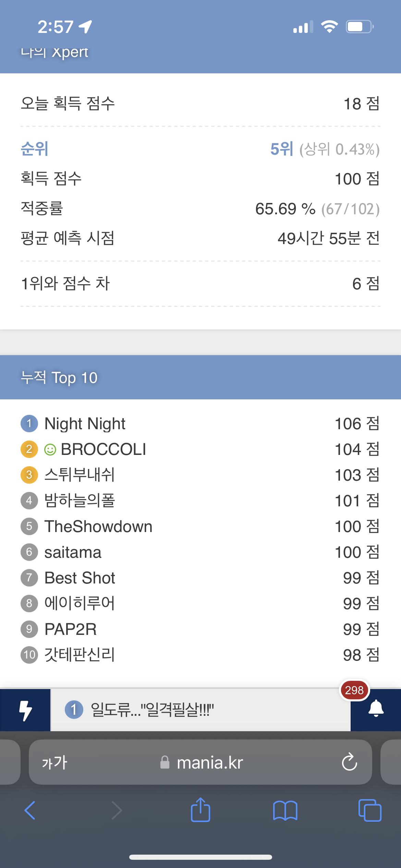This screenshot has height=868, width=401.
Task: Tap the lightning bolt icon
Action: 25,710
